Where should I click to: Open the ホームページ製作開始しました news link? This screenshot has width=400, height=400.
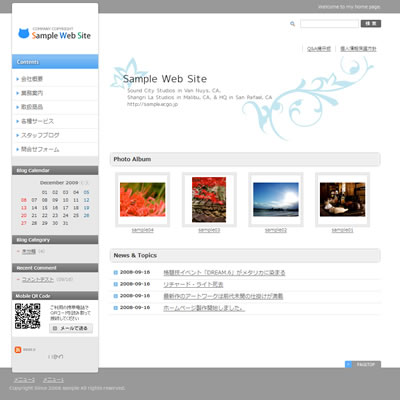pos(204,308)
